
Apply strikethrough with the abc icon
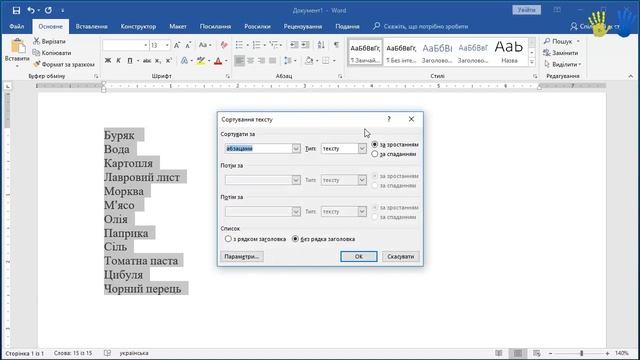tap(147, 60)
